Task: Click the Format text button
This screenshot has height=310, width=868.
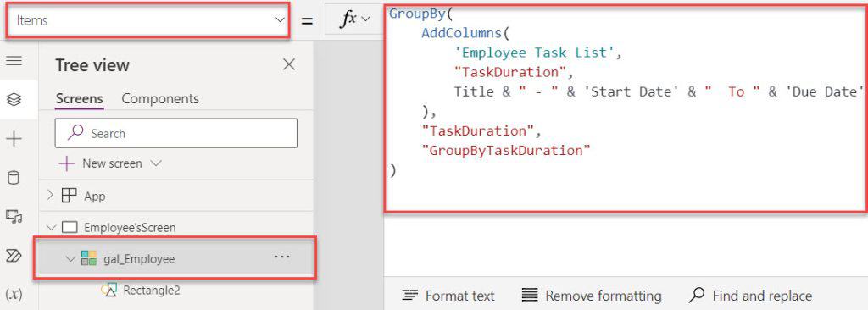Action: pos(448,296)
